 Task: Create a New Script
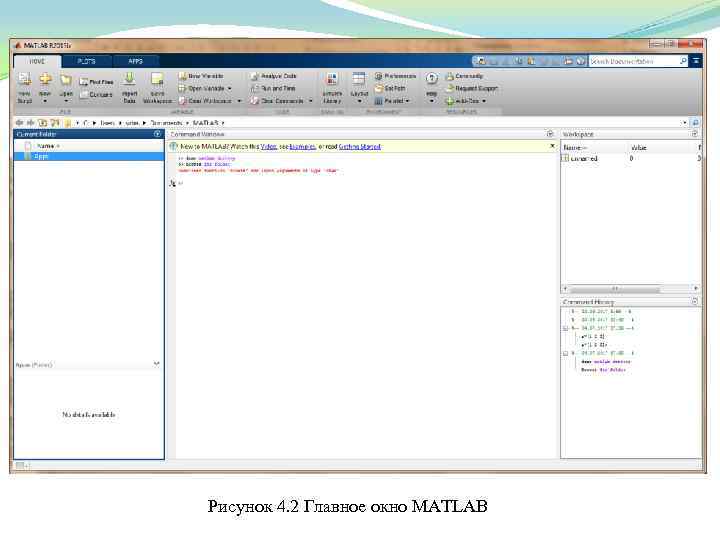[25, 87]
